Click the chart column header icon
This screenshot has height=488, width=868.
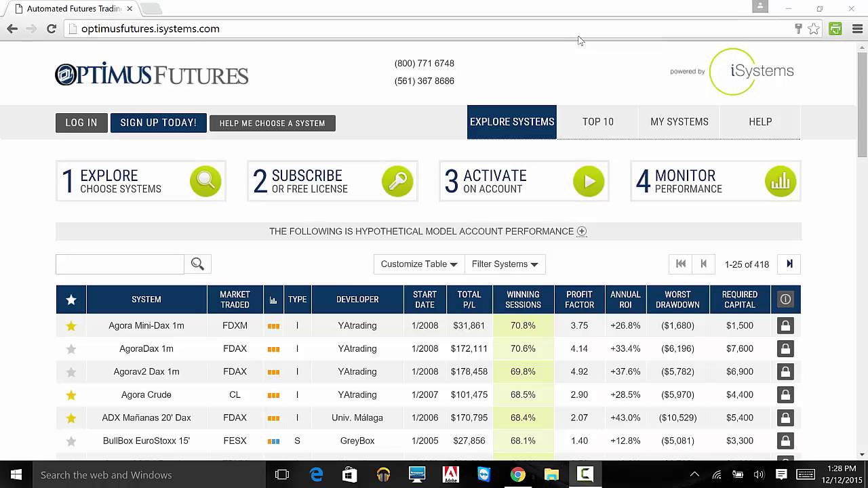(273, 300)
